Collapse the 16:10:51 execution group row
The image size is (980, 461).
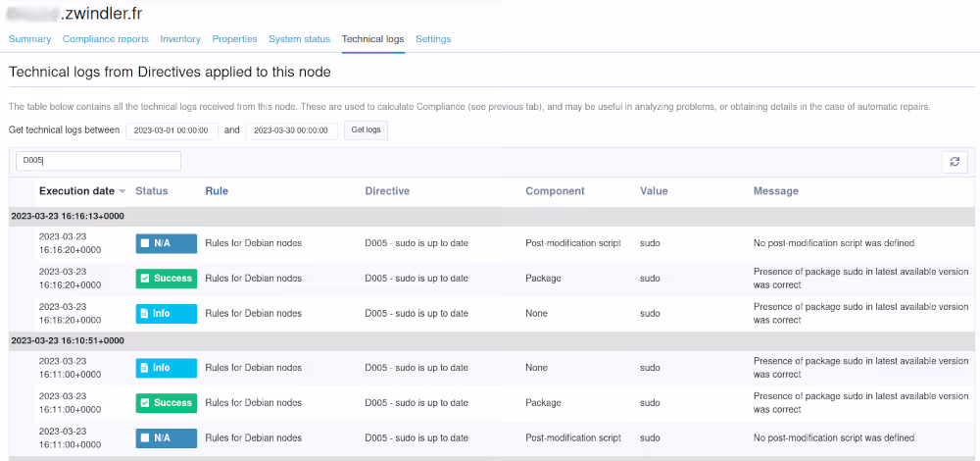(68, 340)
